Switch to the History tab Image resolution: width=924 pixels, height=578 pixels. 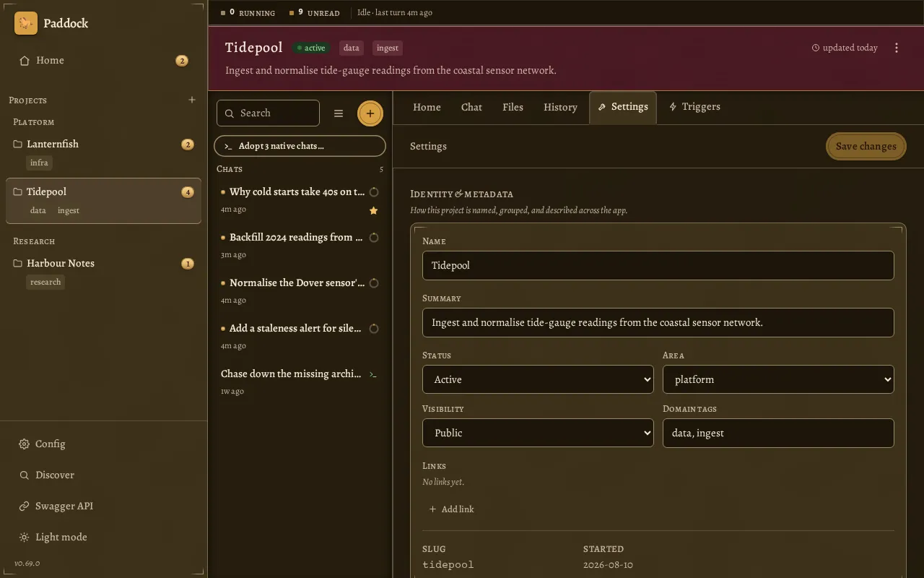pos(560,107)
